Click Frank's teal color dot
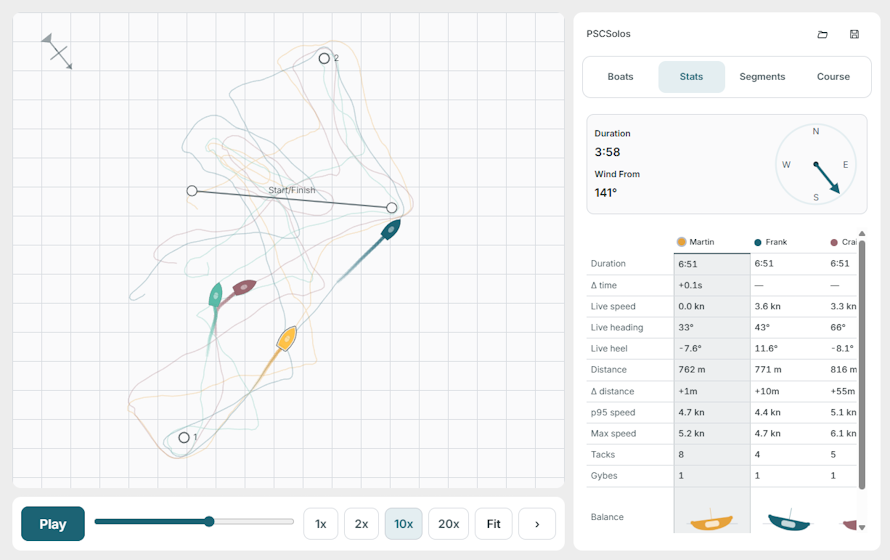 point(757,242)
